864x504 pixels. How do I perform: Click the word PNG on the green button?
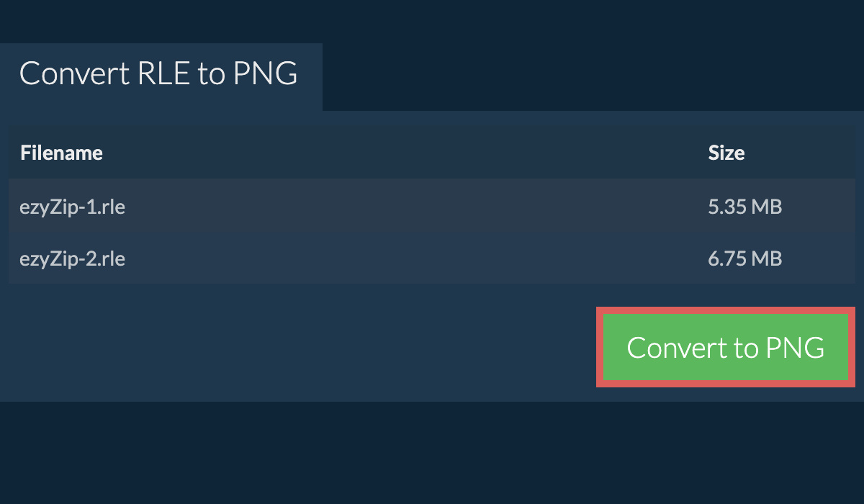point(795,348)
